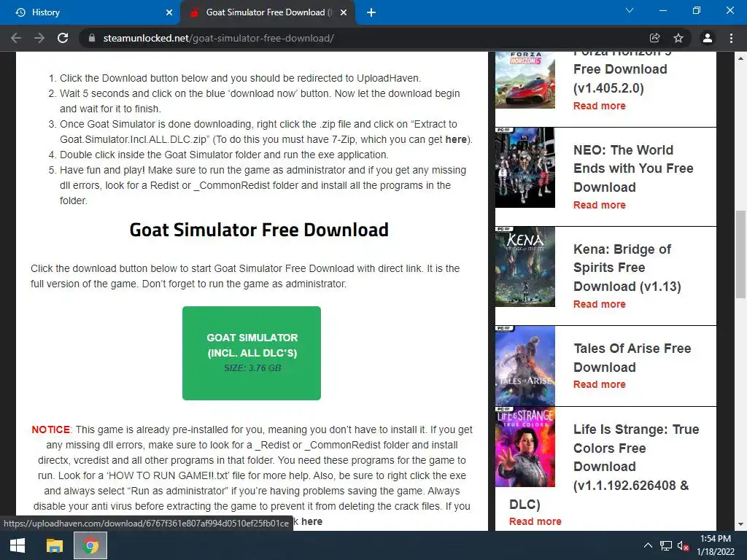Switch to the History tab
Image resolution: width=747 pixels, height=560 pixels.
click(x=90, y=12)
